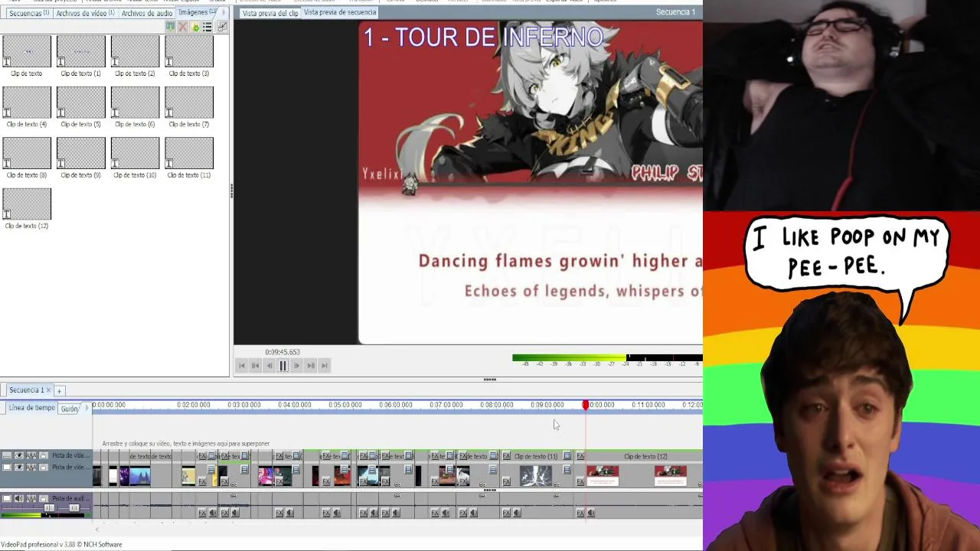The image size is (980, 551).
Task: Collapse the upper video track minimize box
Action: (7, 455)
